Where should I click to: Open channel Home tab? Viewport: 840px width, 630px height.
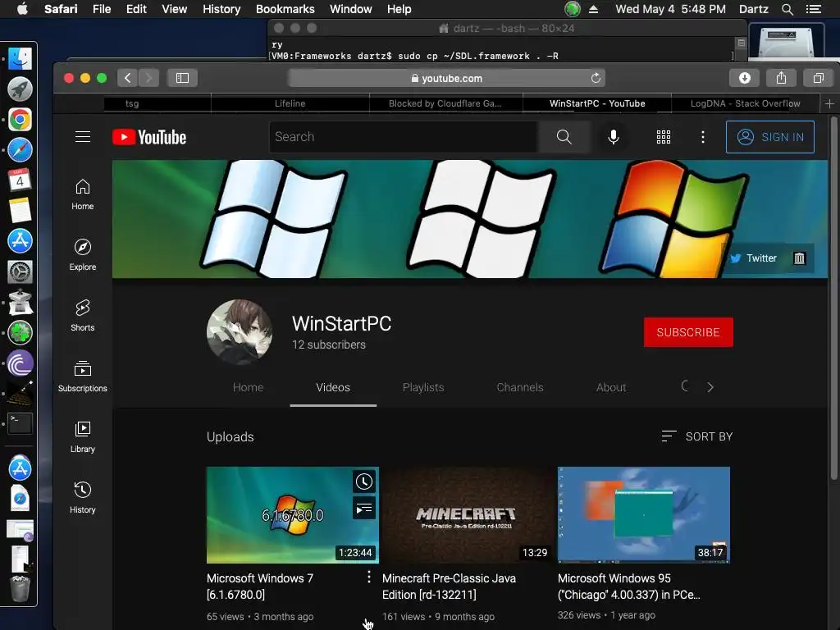(x=248, y=387)
